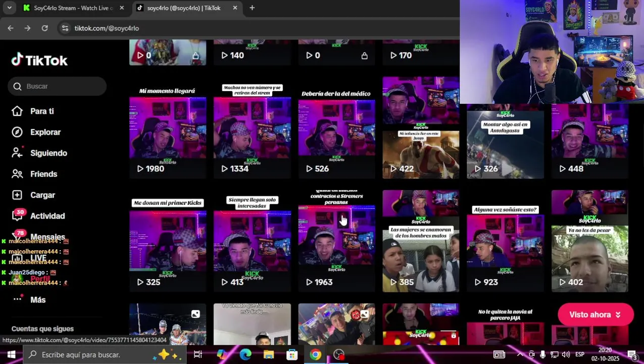Open video Las mujeres se enamoran
Viewport: 644px width, 364px height.
click(421, 241)
